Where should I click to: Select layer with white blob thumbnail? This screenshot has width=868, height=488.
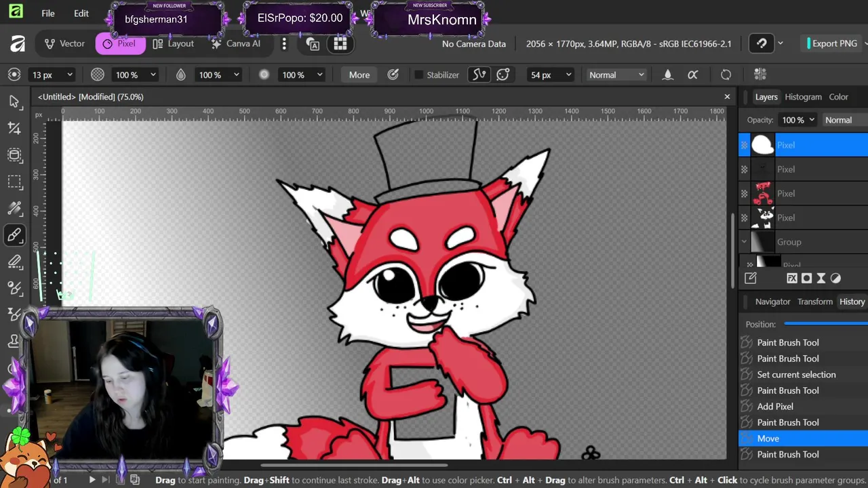[803, 145]
